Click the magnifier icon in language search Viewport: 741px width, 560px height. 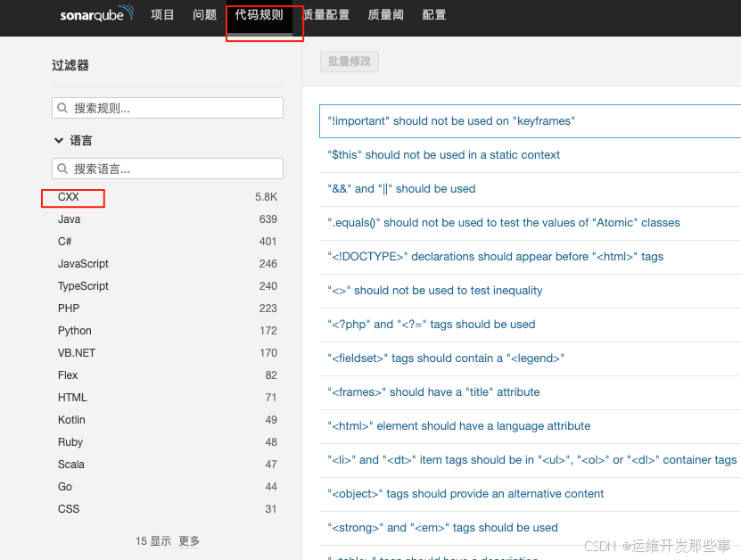tap(62, 169)
